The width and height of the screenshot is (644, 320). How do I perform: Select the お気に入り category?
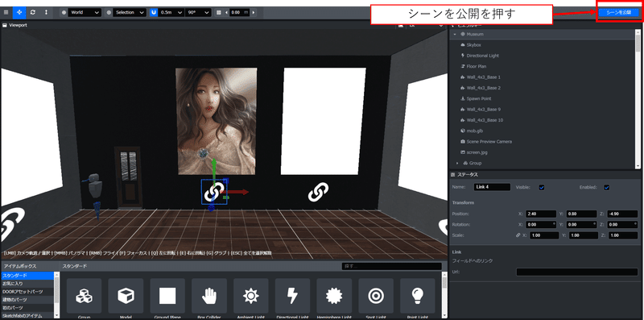pos(27,284)
